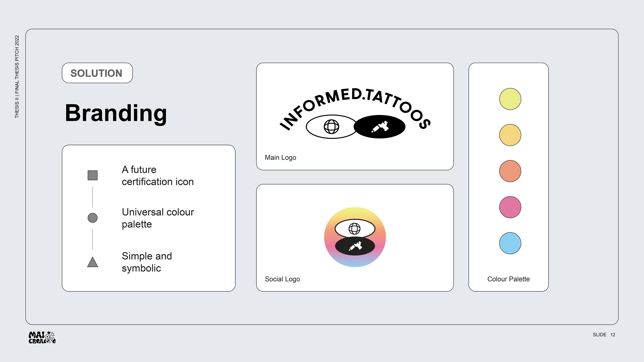The width and height of the screenshot is (644, 362).
Task: Select the pink colour swatch
Action: (x=510, y=207)
